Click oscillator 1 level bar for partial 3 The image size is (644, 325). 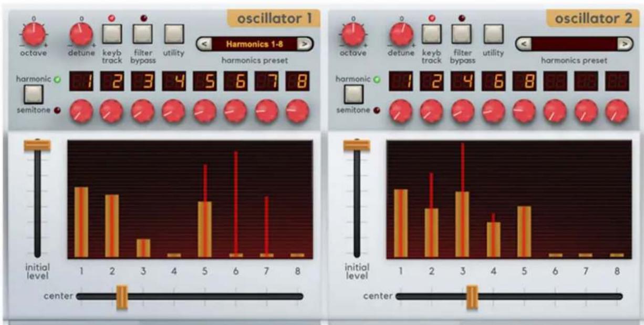coord(143,248)
